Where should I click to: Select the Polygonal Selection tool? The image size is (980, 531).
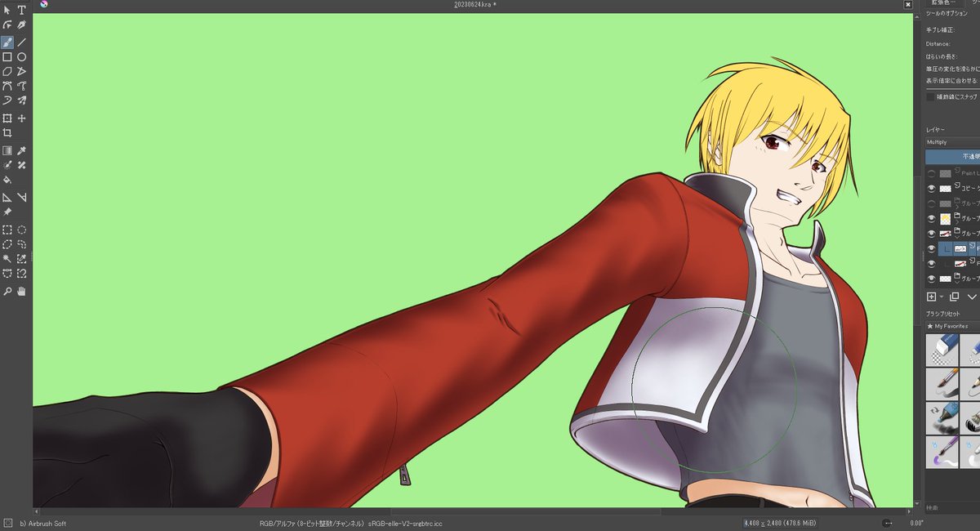tap(7, 244)
